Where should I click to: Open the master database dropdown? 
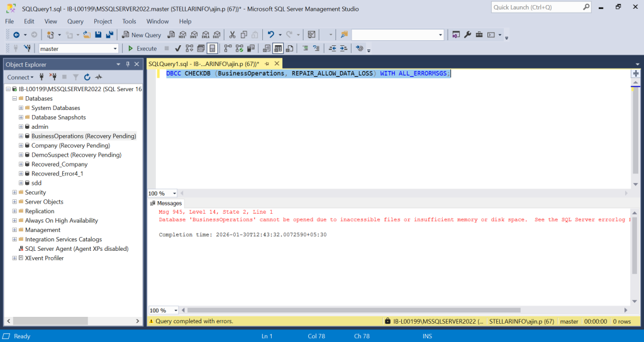point(115,49)
